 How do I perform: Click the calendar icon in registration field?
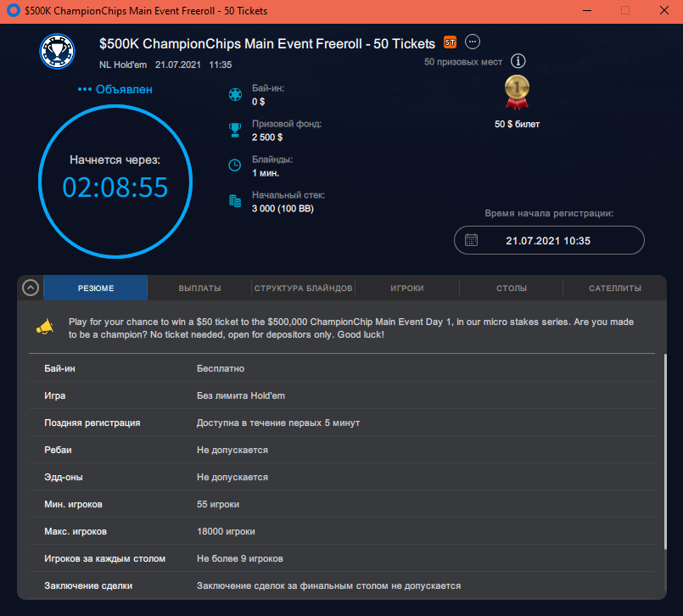coord(471,240)
